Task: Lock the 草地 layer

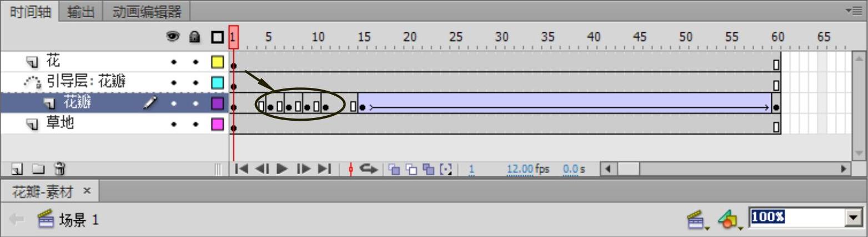Action: coord(195,124)
